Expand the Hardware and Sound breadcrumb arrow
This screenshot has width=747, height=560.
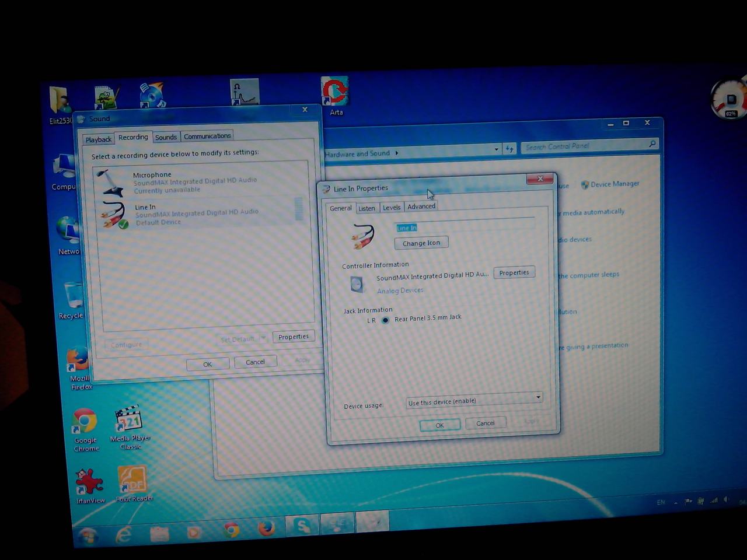click(397, 153)
